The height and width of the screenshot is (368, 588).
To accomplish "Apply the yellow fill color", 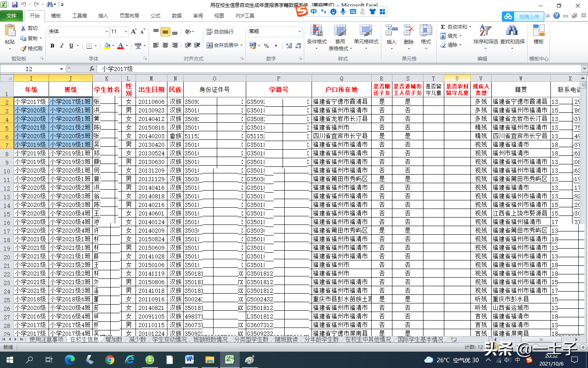I will click(107, 46).
